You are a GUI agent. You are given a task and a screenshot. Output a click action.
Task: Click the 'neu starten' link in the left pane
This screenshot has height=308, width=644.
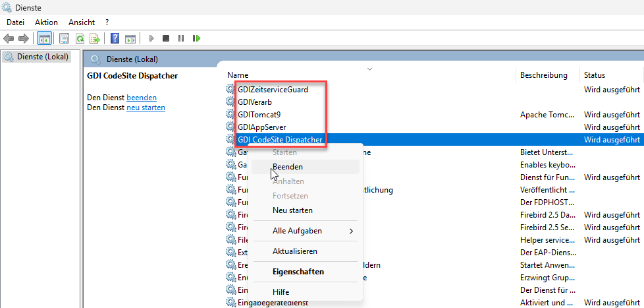[x=146, y=108]
